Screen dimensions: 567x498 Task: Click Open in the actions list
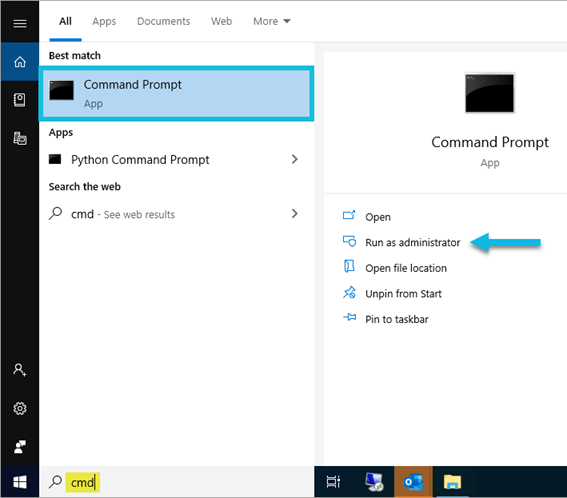coord(378,217)
